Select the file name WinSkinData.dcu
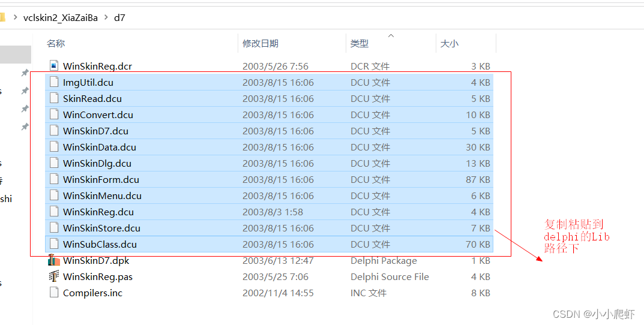The height and width of the screenshot is (325, 644). 100,148
